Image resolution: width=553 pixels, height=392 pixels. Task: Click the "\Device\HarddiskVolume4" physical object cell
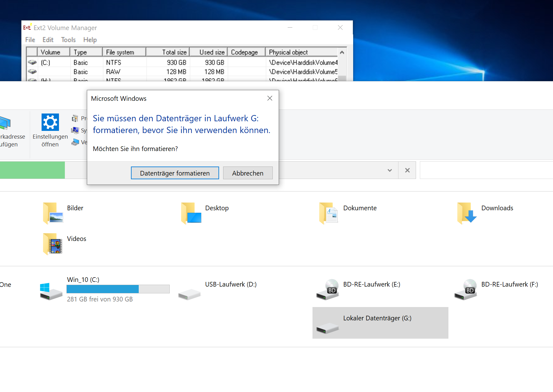(303, 62)
